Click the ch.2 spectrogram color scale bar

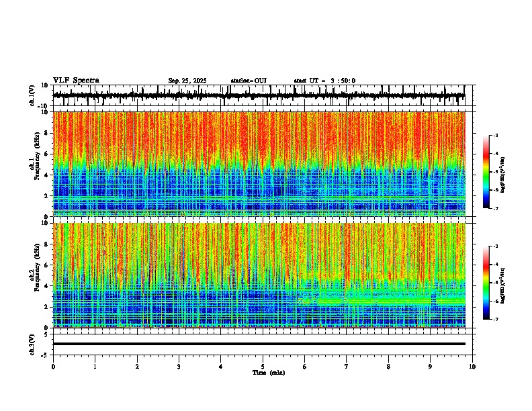[x=486, y=283]
